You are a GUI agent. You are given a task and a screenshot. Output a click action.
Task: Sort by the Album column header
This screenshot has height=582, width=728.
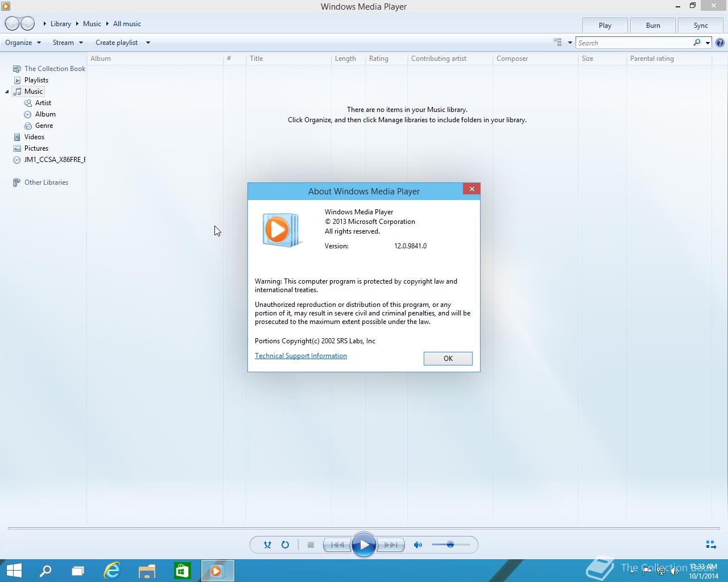(x=155, y=59)
